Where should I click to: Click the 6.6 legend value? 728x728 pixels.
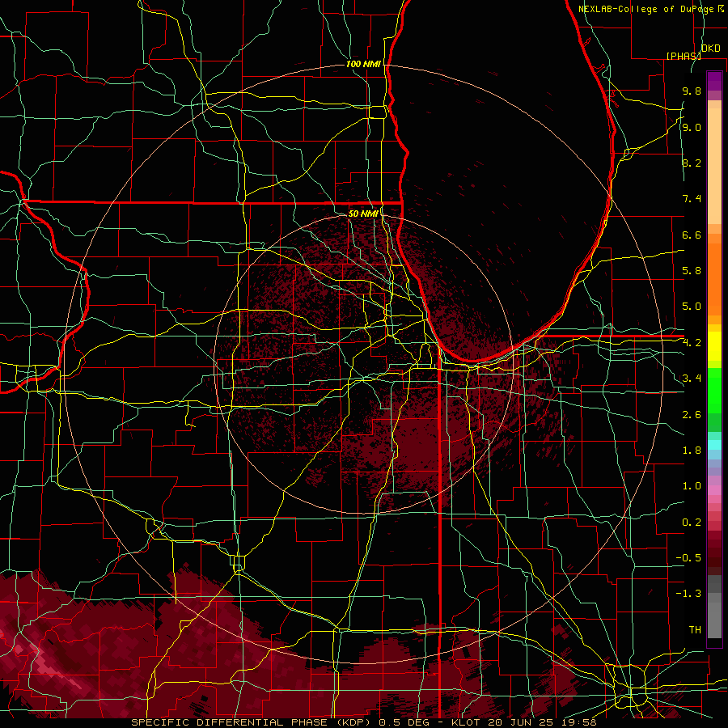(x=692, y=235)
